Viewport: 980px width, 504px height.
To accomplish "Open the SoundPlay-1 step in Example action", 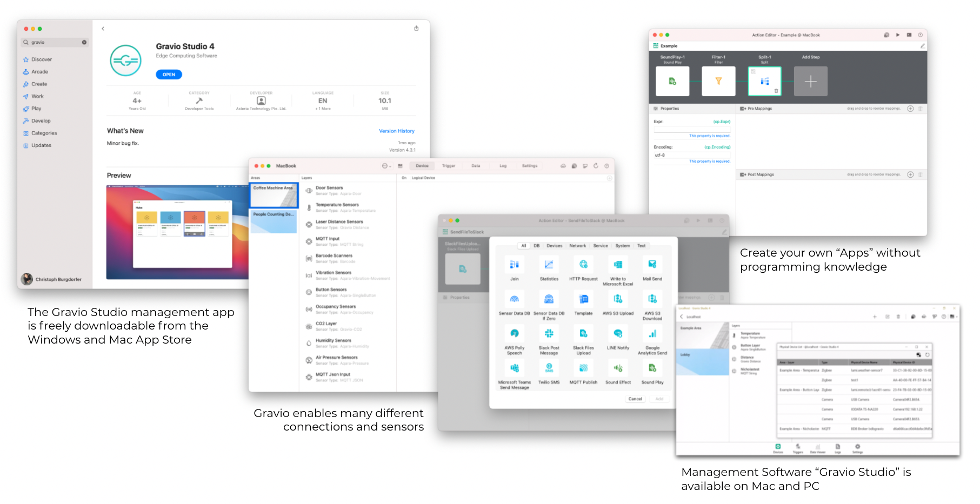I will [x=672, y=81].
